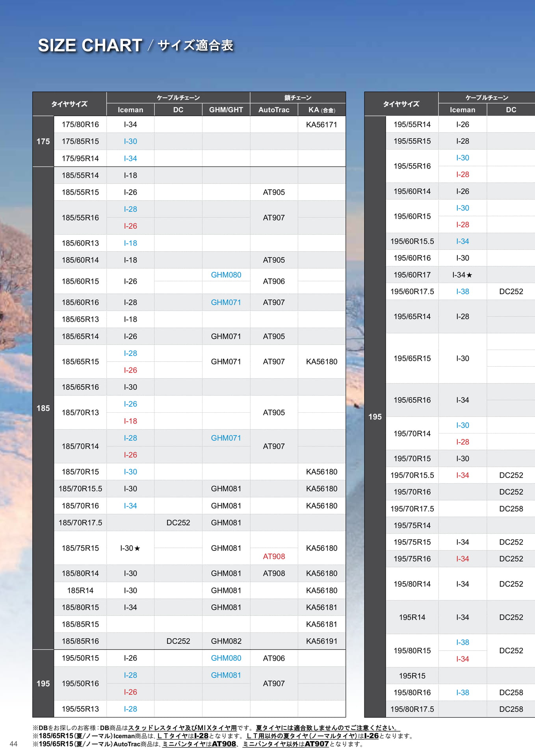This screenshot has height=756, width=535.
Task: Select underlined "AT908" in the bottom footnote
Action: 224,744
